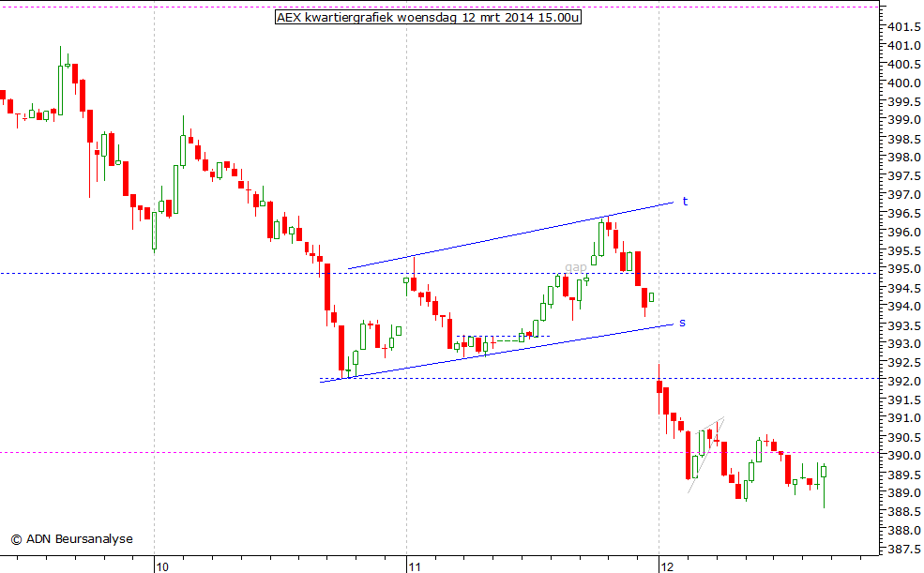Click the chart title 'AEX kwartiergrafiek woensdag 12 mrt 2014 15.00u'
The width and height of the screenshot is (924, 573).
429,17
